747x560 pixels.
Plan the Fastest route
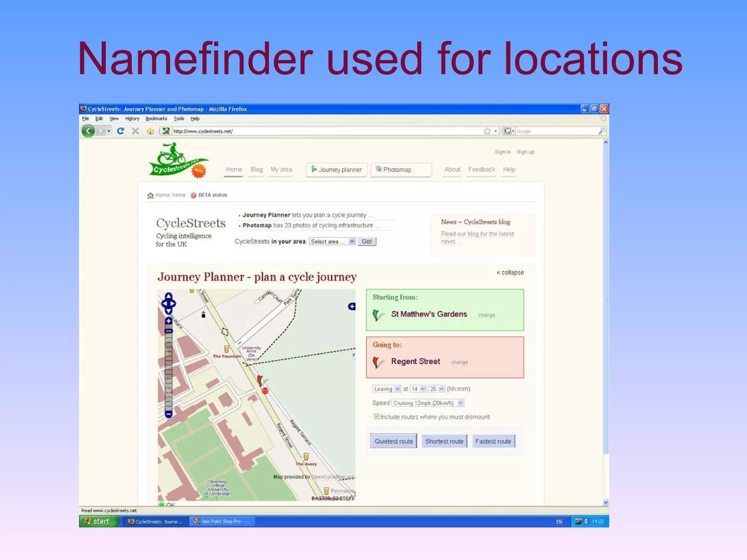coord(493,441)
